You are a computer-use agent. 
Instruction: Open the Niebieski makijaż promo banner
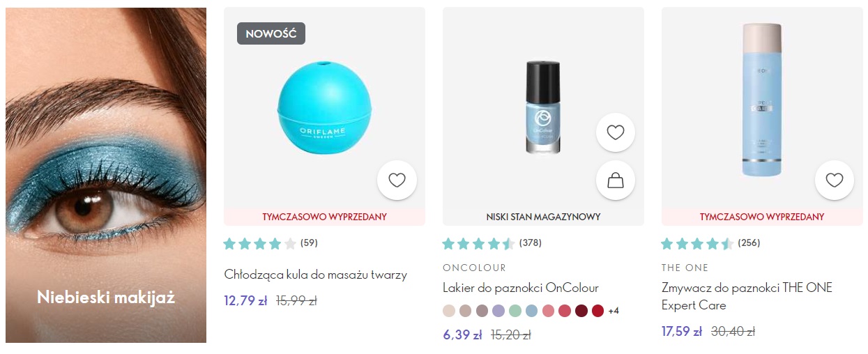click(x=106, y=175)
